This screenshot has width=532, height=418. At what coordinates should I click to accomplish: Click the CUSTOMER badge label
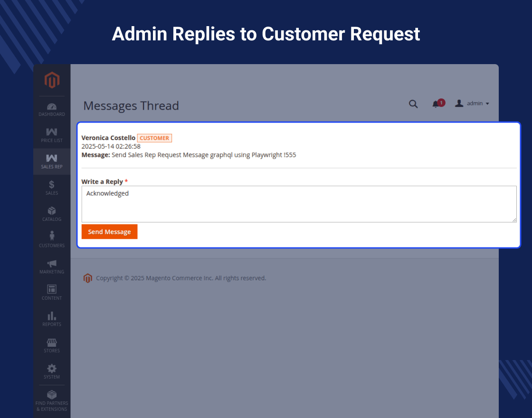(154, 138)
